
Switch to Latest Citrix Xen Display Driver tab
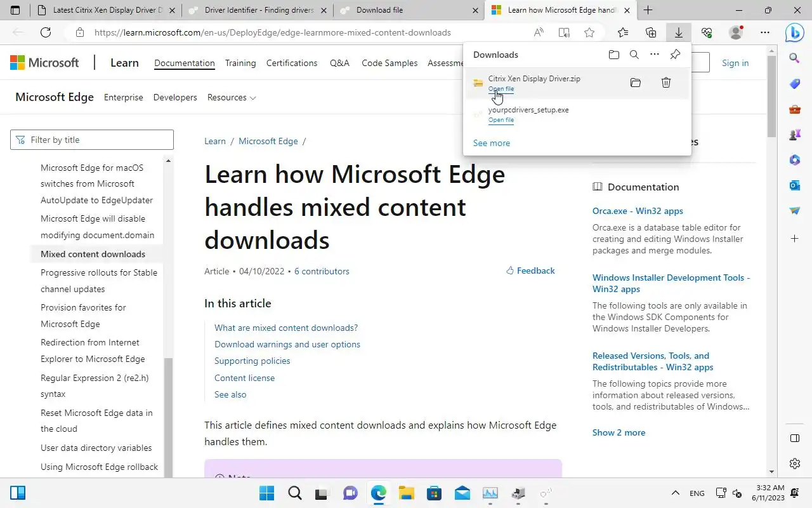(105, 10)
